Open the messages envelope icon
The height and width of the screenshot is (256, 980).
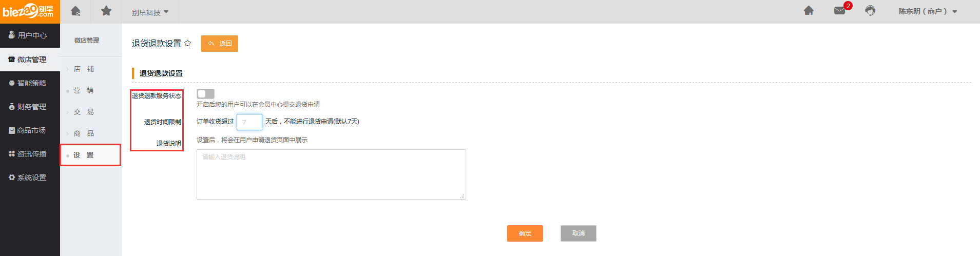pyautogui.click(x=840, y=11)
